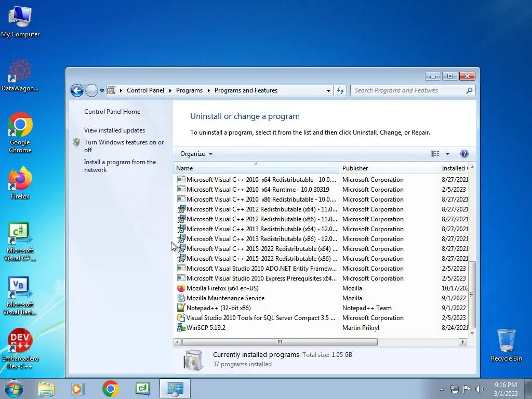
Task: Click the Mozilla Firefox row icon
Action: [181, 288]
